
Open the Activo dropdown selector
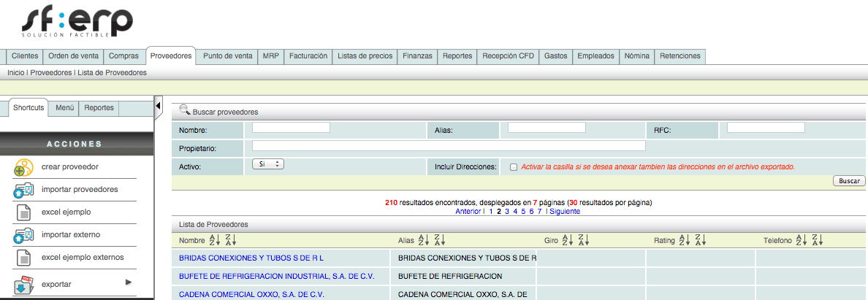point(267,164)
